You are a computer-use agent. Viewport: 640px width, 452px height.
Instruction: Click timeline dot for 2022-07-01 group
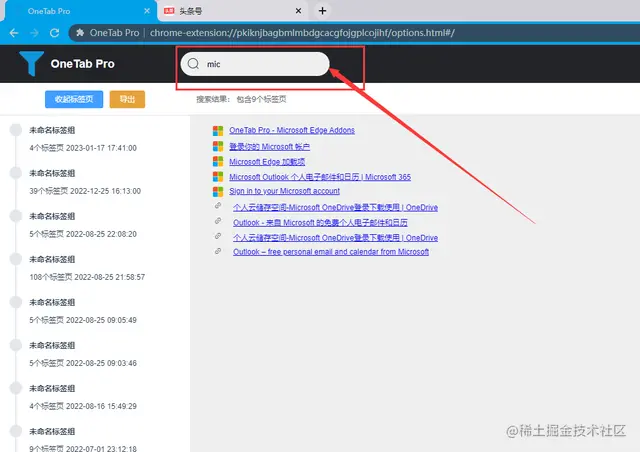[16, 431]
